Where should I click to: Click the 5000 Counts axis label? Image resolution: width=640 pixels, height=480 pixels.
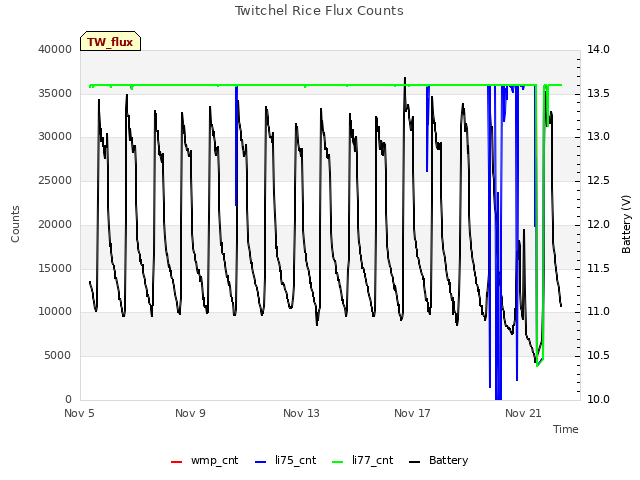(x=58, y=356)
